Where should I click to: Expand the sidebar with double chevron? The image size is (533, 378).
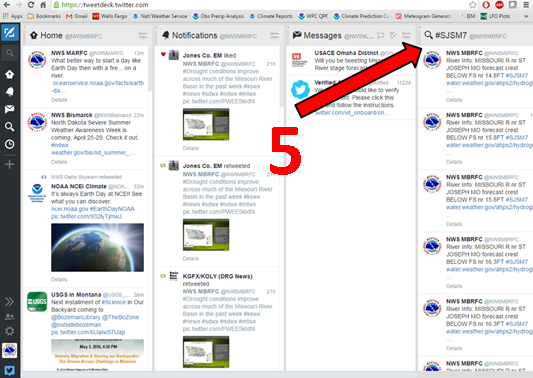10,302
